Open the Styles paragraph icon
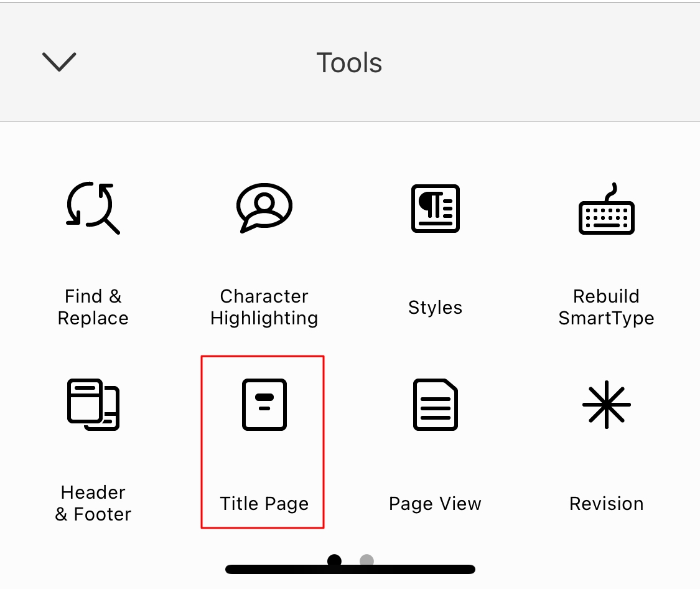 pos(436,208)
